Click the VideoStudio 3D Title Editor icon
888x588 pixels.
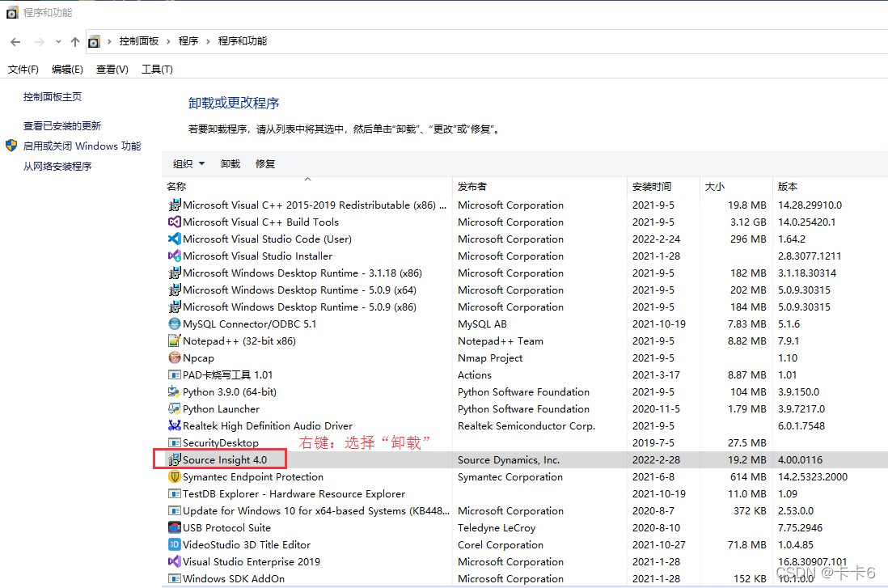coord(175,545)
